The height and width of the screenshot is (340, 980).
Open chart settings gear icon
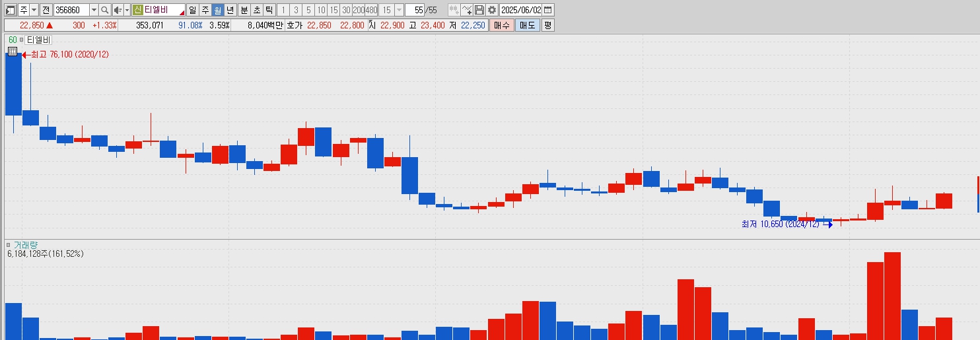492,10
